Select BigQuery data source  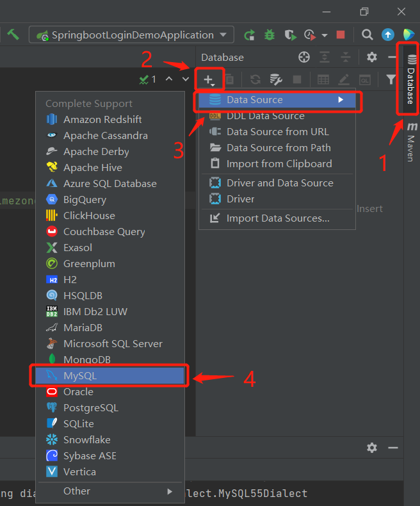109,199
